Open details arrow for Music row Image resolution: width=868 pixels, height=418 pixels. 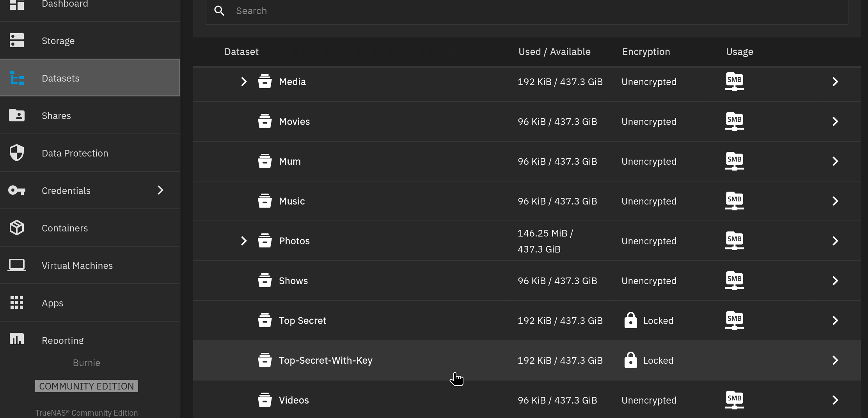click(x=835, y=201)
